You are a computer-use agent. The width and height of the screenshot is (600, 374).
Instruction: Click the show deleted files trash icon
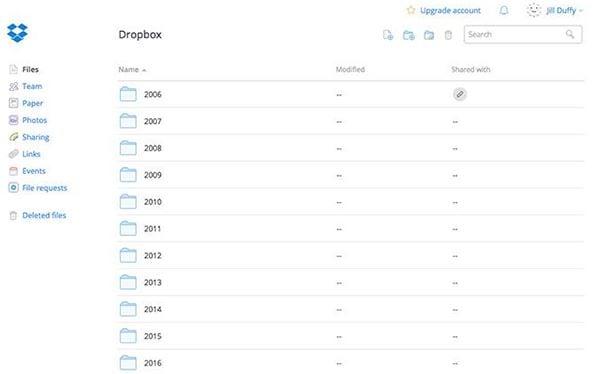[x=448, y=35]
